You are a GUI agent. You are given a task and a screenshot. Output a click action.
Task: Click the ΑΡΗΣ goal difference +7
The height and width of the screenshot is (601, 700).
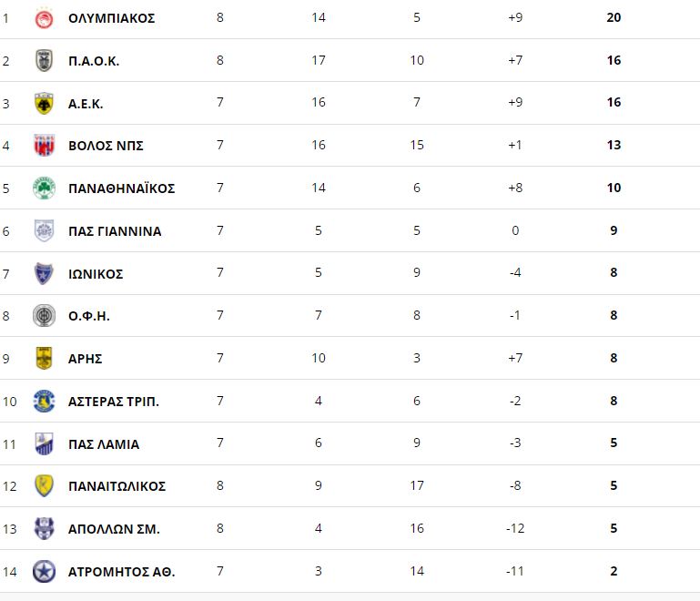pyautogui.click(x=515, y=359)
